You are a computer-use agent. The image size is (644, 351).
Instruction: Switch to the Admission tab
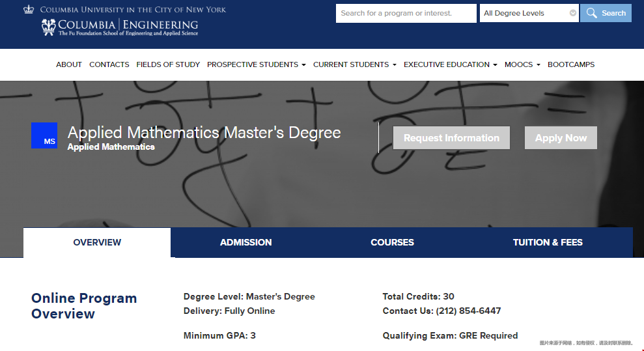(x=245, y=242)
